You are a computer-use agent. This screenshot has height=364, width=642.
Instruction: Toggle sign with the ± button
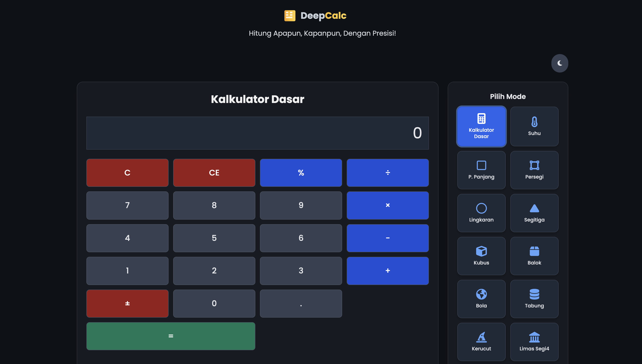coord(127,304)
